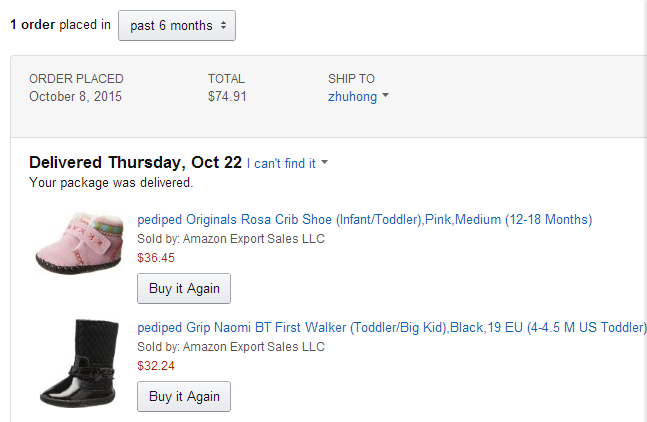The width and height of the screenshot is (647, 422).
Task: Click the October 8, 2015 order date
Action: tap(76, 97)
